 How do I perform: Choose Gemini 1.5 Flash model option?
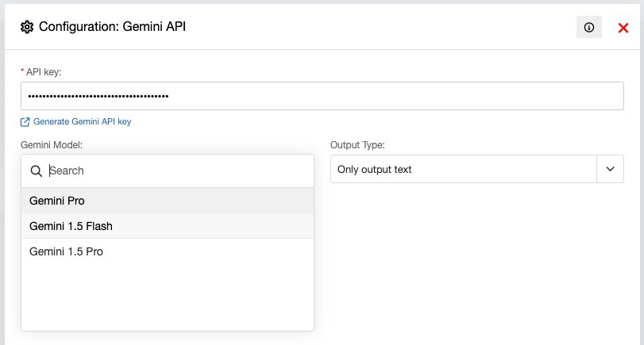click(x=168, y=226)
